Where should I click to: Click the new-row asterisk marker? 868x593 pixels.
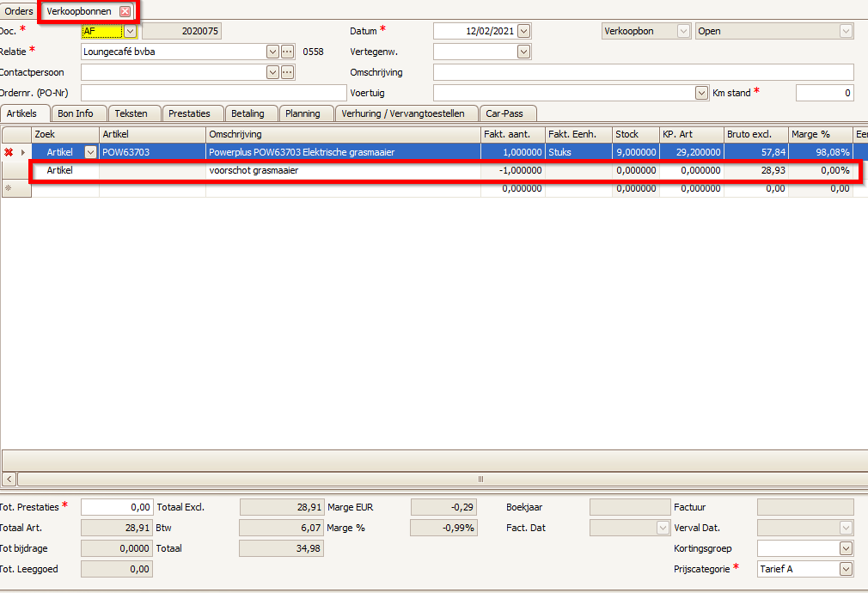coord(9,188)
